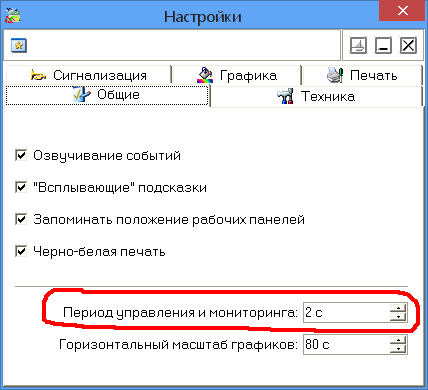Switch to the Техника tab
Viewport: 428px width, 390px height.
point(317,96)
